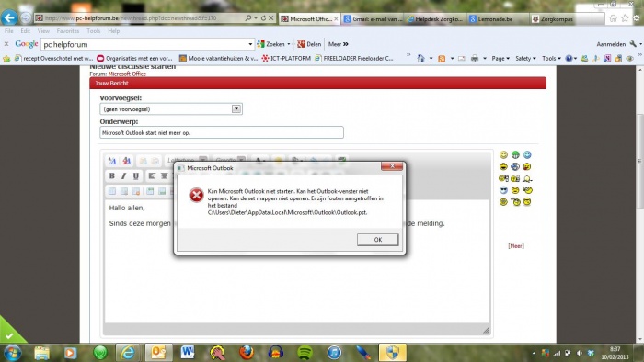
Task: Switch to the Helpdesk Zorgko... tab
Action: click(x=436, y=19)
